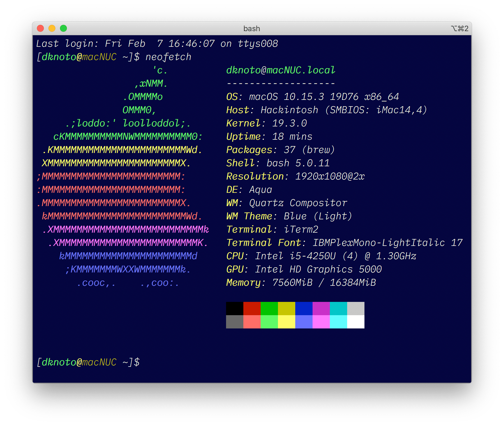504x426 pixels.
Task: Pick the bright green swatch in top row
Action: coord(269,308)
